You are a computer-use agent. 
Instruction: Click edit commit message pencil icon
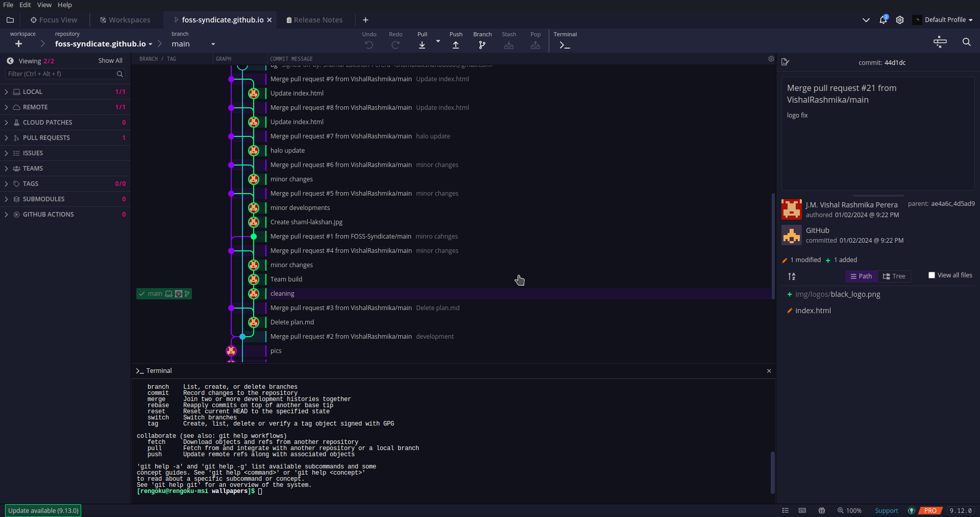(786, 62)
